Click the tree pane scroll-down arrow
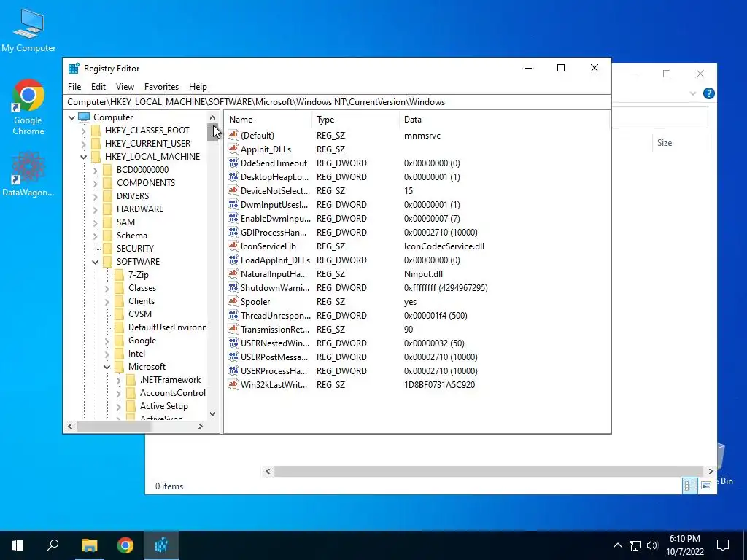The height and width of the screenshot is (560, 747). pos(212,414)
